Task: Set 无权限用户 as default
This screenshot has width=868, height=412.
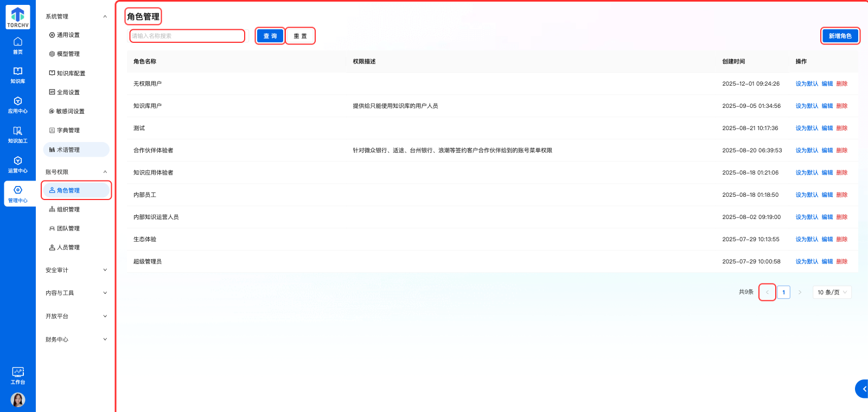Action: 807,83
